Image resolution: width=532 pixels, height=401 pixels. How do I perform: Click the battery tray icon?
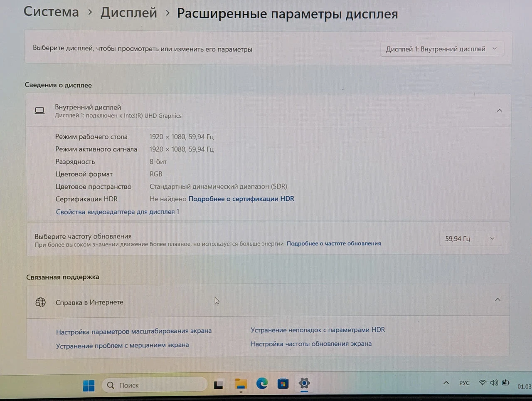tap(505, 383)
